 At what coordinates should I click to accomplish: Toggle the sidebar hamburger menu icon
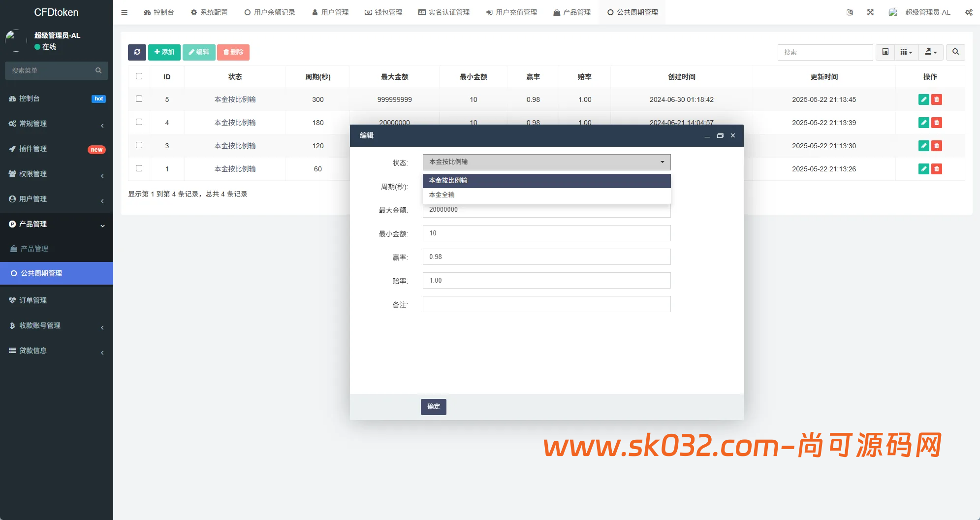tap(124, 12)
